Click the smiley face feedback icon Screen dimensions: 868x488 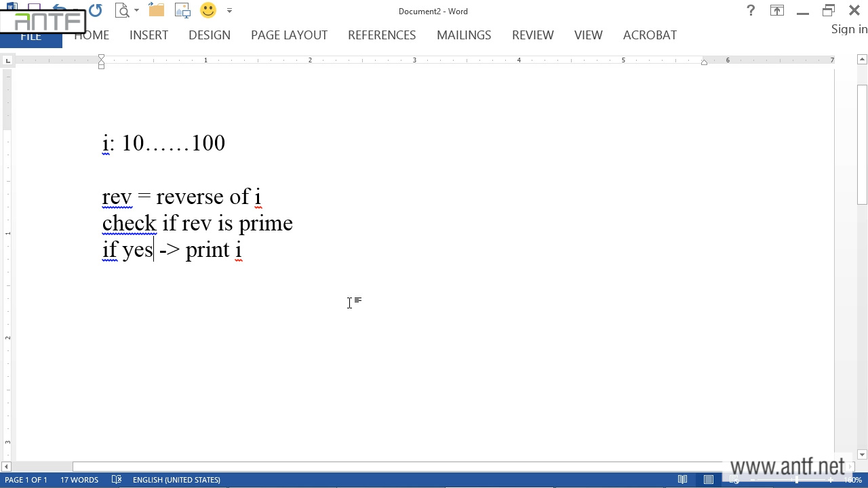208,11
